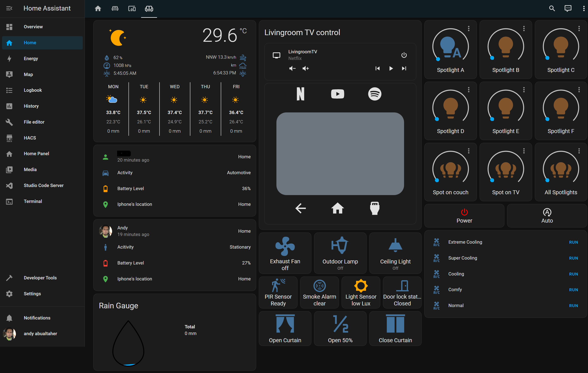Open Map from the sidebar
Viewport: 588px width, 373px height.
[x=42, y=74]
